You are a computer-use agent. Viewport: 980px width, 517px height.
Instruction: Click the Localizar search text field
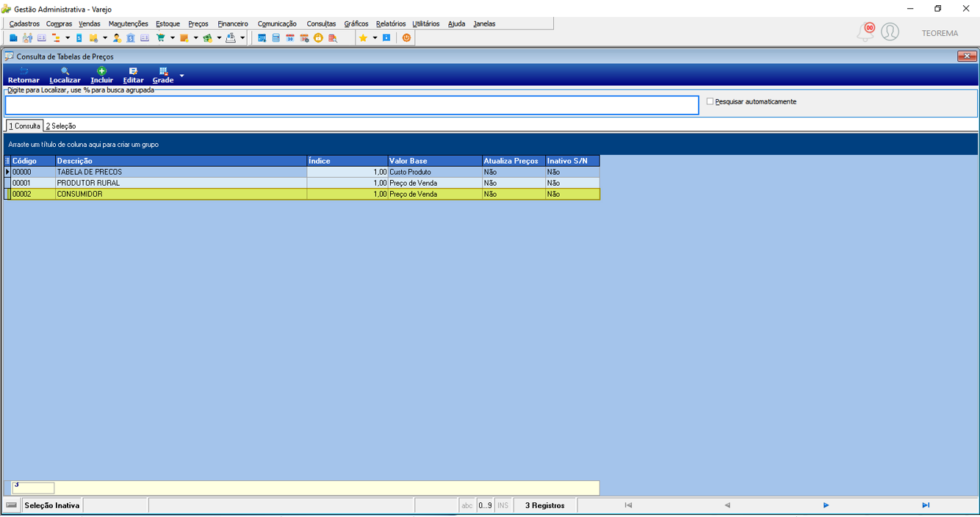point(352,105)
